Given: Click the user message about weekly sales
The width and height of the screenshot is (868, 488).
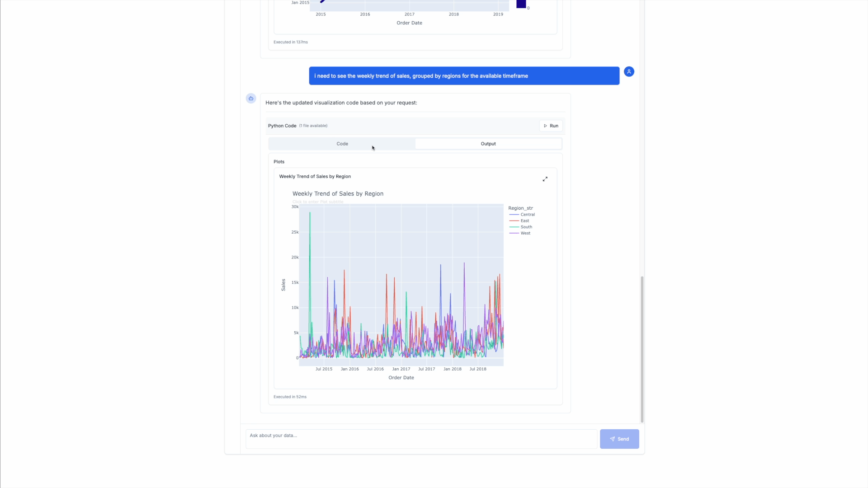Looking at the screenshot, I should [464, 76].
